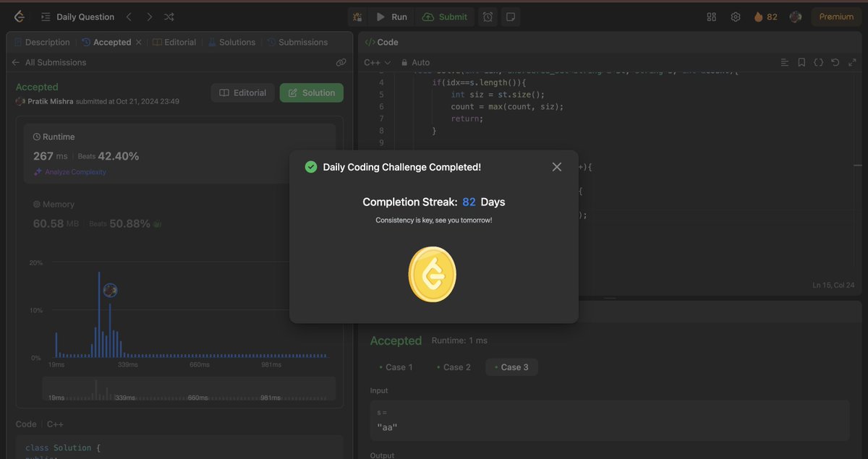Click the 'Daily Question' title
This screenshot has height=459, width=868.
(x=85, y=17)
